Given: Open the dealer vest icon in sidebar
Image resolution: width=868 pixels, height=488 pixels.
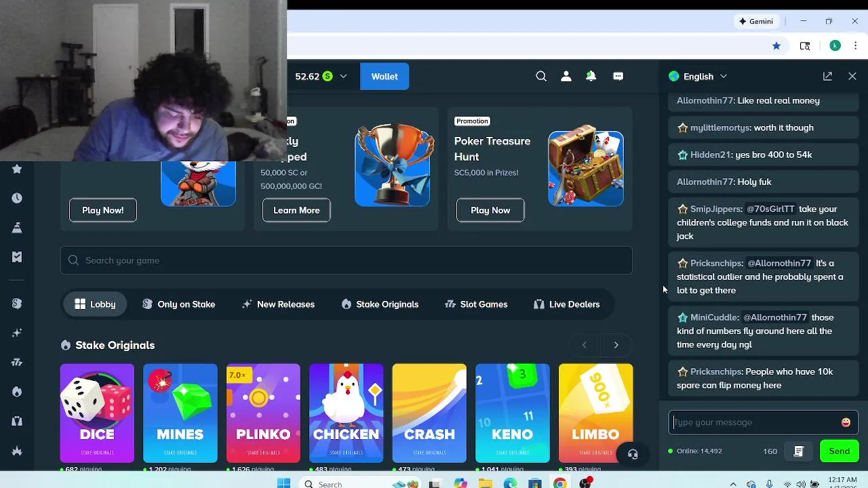Looking at the screenshot, I should (17, 421).
